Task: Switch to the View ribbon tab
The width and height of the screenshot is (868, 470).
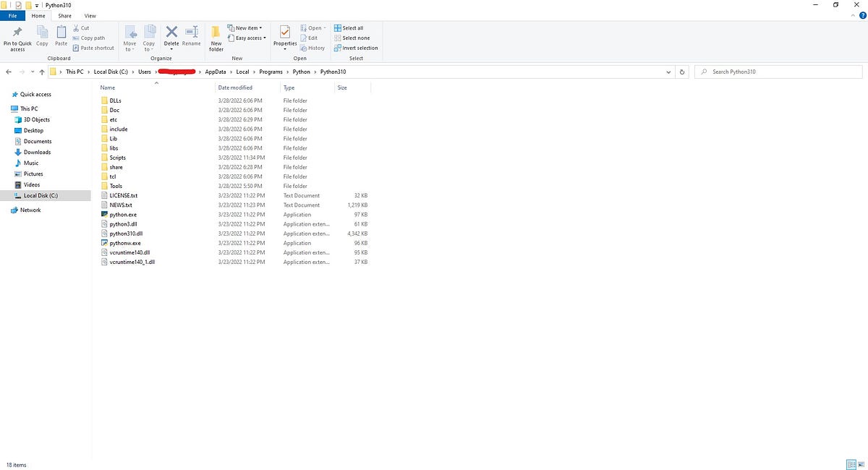Action: pyautogui.click(x=90, y=15)
